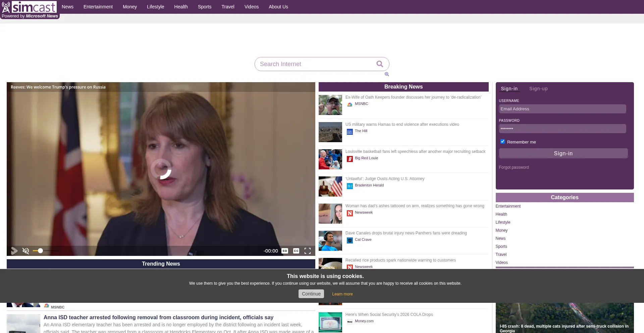The image size is (644, 333).
Task: Click the Sign-in button
Action: pos(563,154)
